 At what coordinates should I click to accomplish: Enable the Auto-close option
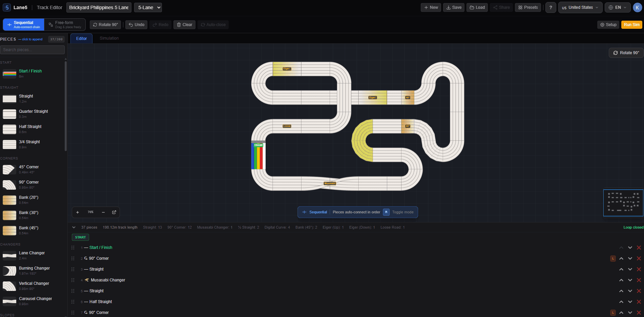tap(213, 24)
